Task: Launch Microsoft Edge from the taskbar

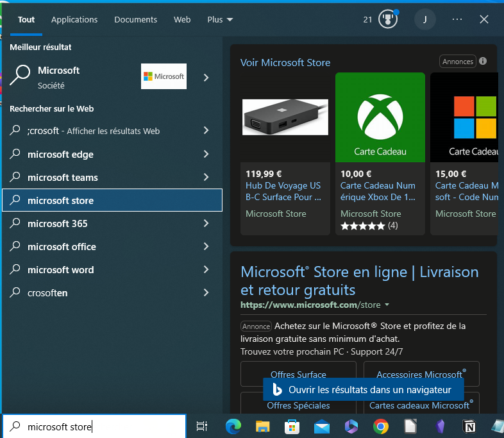Action: click(x=233, y=426)
